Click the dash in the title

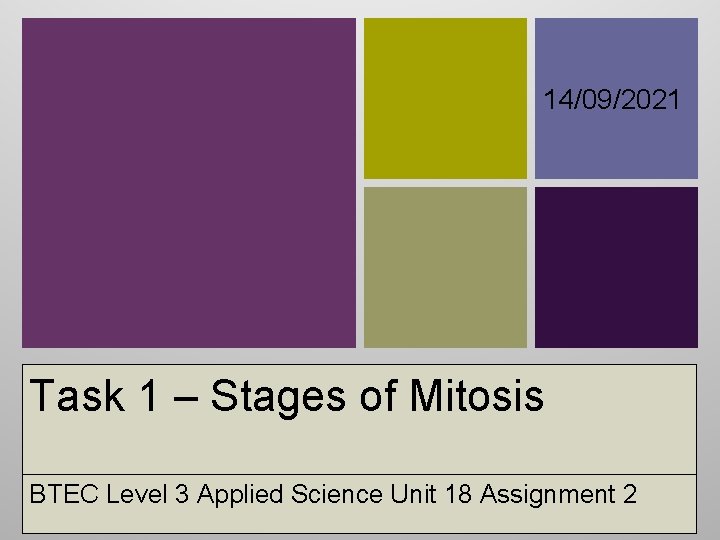click(186, 398)
